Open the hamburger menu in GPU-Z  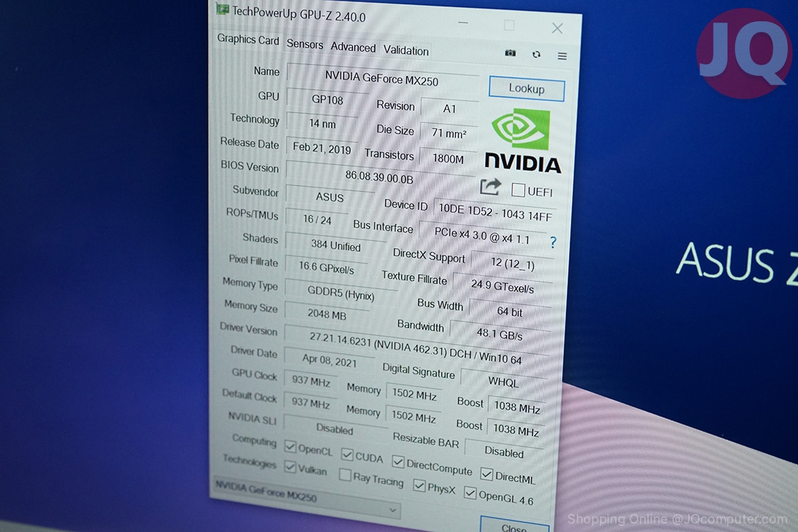(x=562, y=56)
